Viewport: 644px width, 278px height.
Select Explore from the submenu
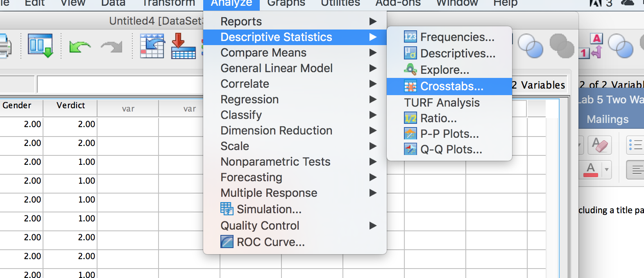pyautogui.click(x=449, y=70)
